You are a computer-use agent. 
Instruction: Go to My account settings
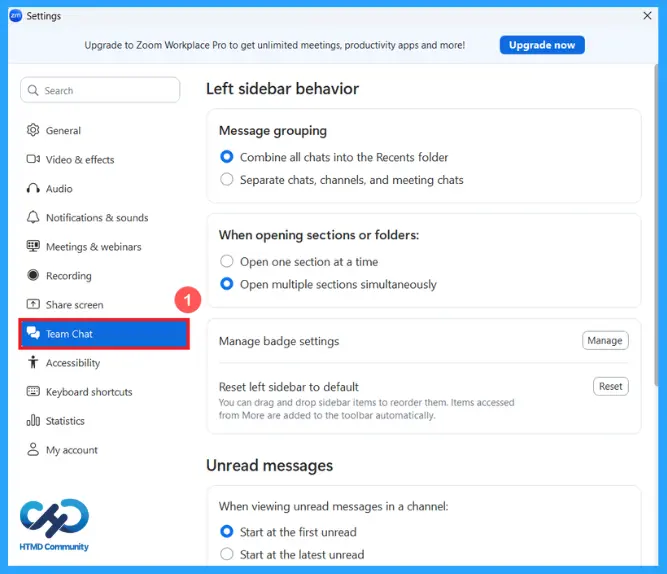[x=104, y=449]
